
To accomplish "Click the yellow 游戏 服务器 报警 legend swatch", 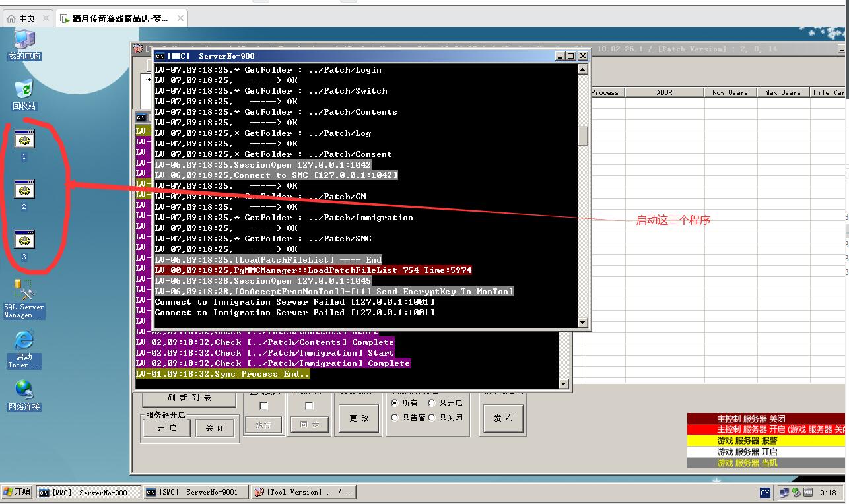I will point(766,441).
